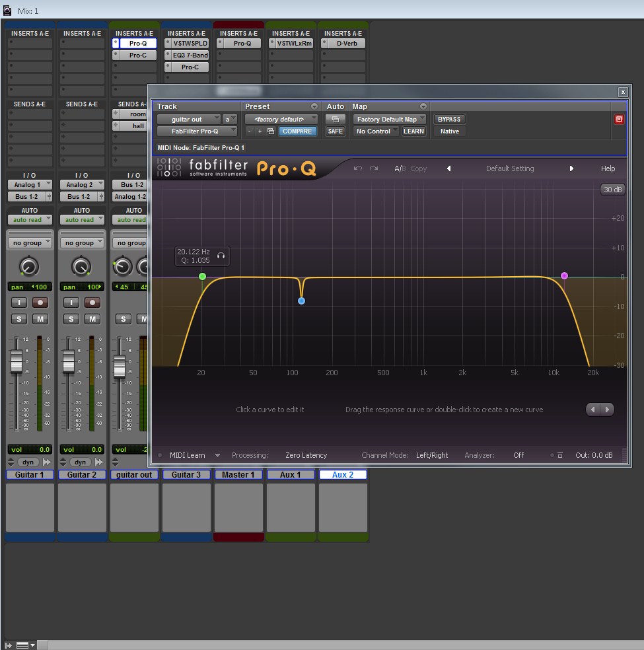Open D-Verb insert on Aux 2
The width and height of the screenshot is (644, 650).
347,43
